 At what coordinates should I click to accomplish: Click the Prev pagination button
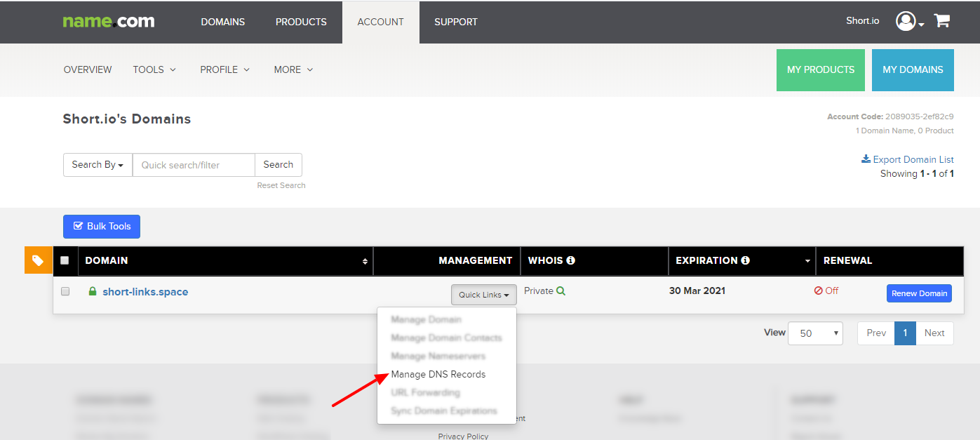(x=876, y=333)
